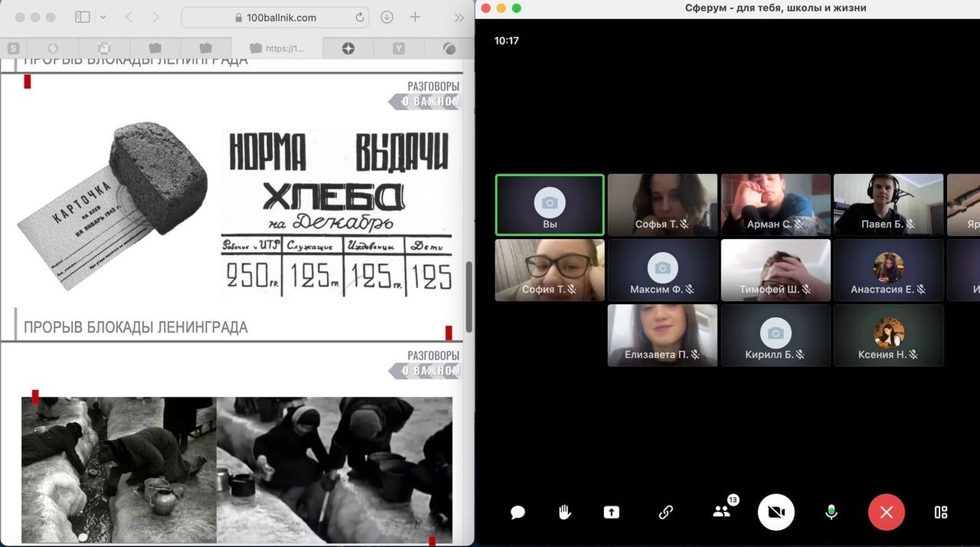Click the Sferum window title text
Viewport: 980px width, 547px height.
click(x=776, y=8)
